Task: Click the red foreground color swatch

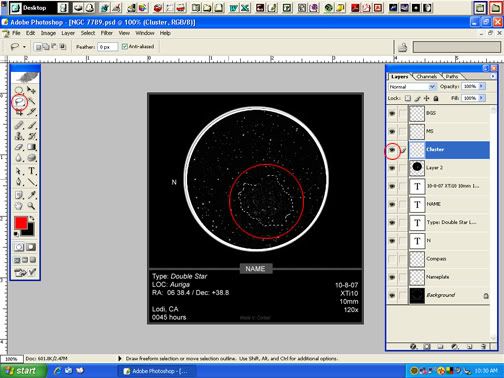Action: [x=21, y=223]
